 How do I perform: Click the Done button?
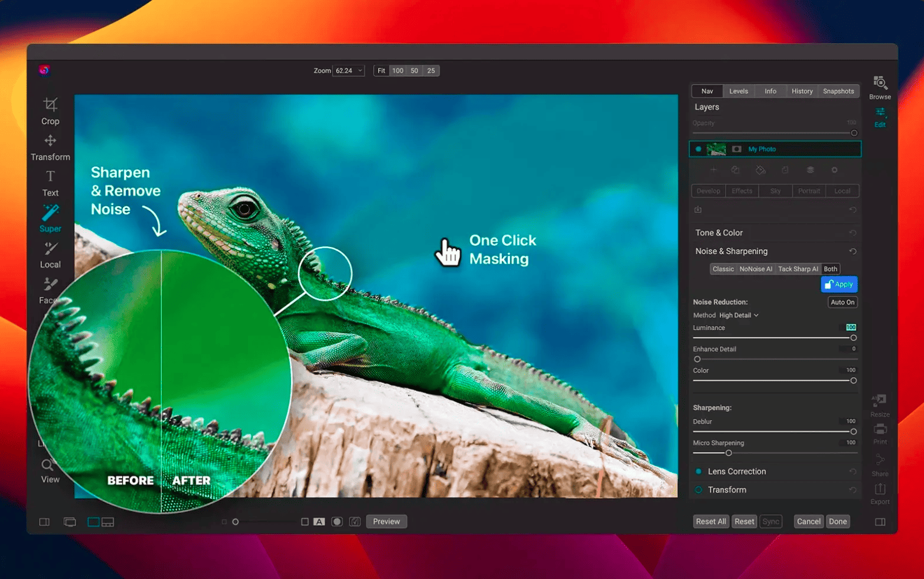[x=838, y=522]
